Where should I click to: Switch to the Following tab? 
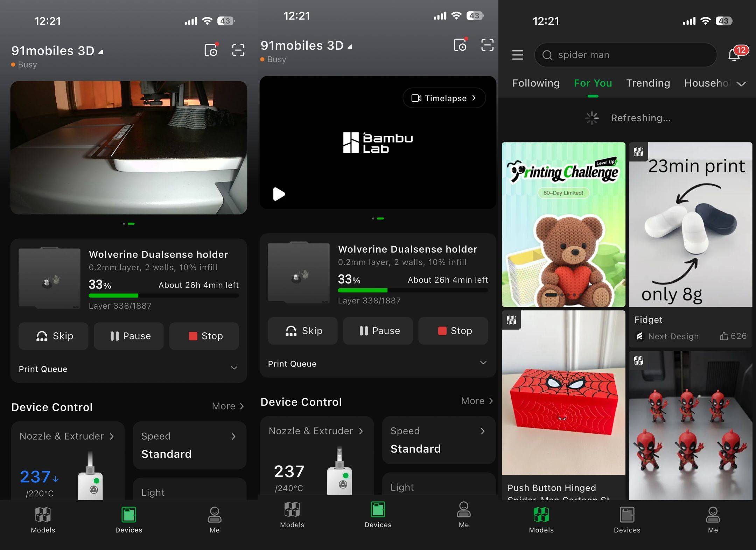point(536,83)
